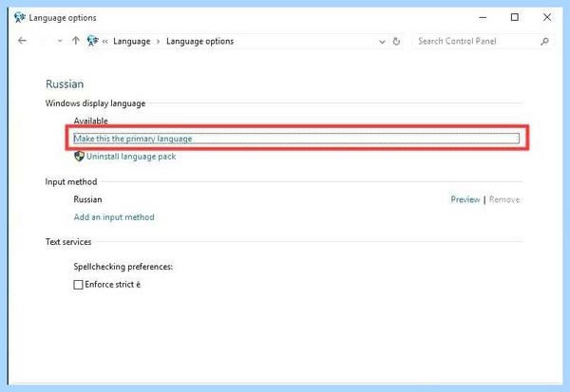This screenshot has height=392, width=570.
Task: Click Uninstall language pack link
Action: click(x=131, y=157)
